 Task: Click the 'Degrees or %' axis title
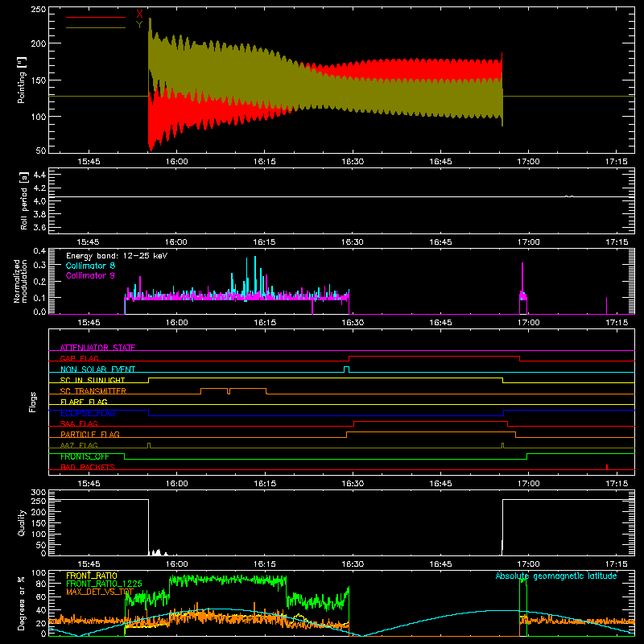coord(22,603)
